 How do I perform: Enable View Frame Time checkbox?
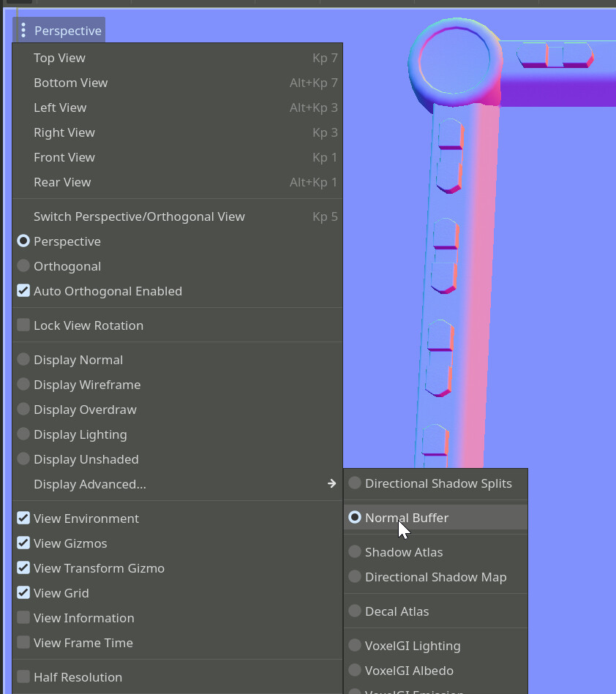(x=23, y=643)
